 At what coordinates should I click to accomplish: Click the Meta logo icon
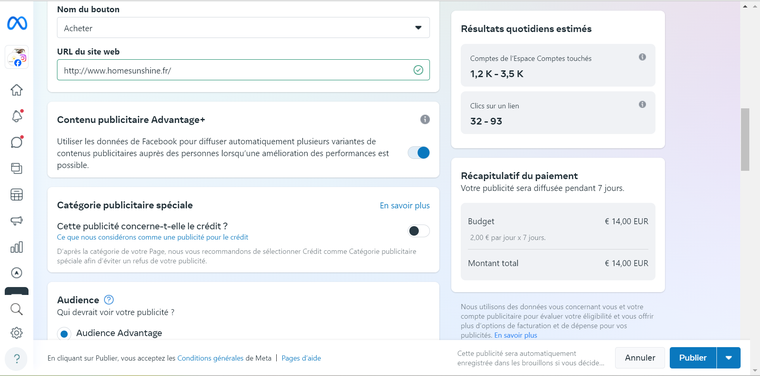tap(17, 23)
